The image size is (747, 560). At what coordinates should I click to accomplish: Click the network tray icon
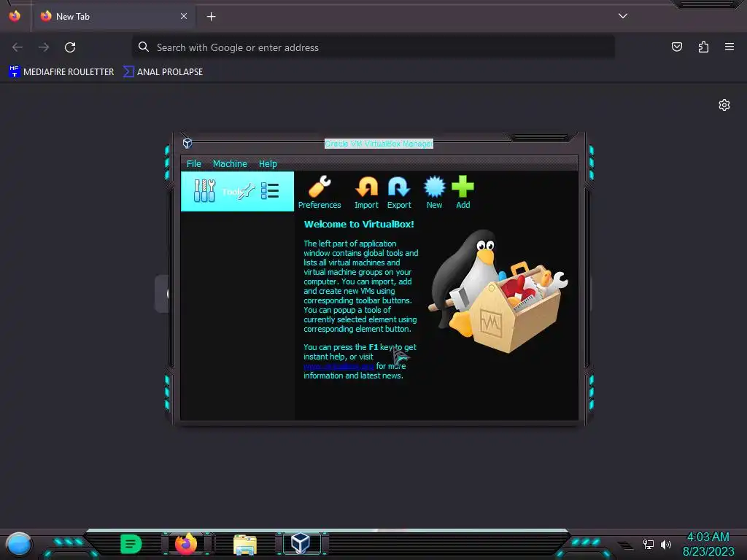[648, 544]
